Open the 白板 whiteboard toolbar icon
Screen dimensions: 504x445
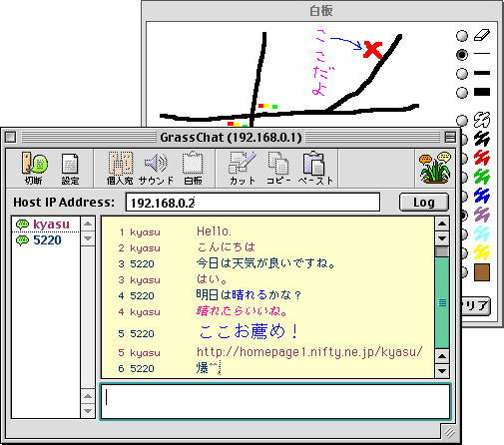click(x=193, y=168)
